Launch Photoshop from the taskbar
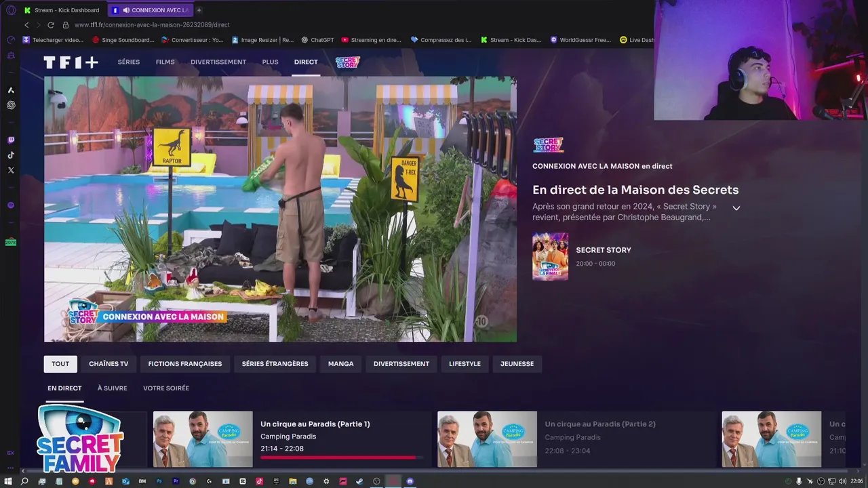Viewport: 868px width, 488px height. point(159,481)
